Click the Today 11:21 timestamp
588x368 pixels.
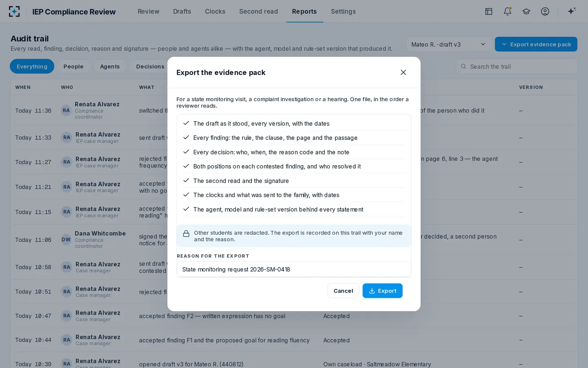33,187
